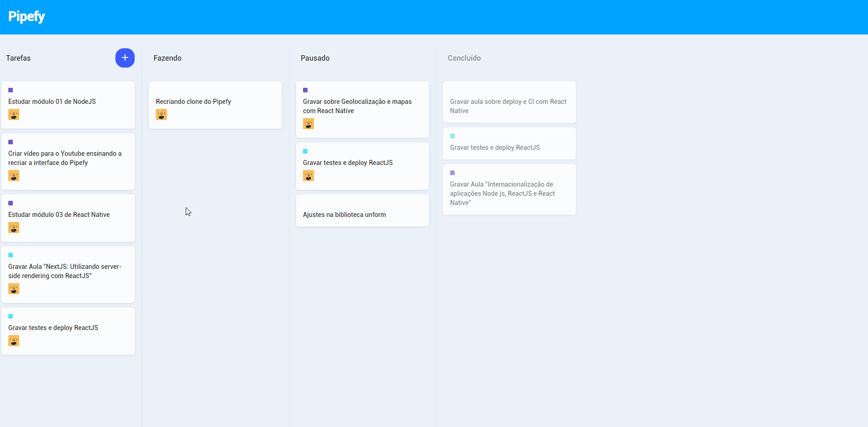Click avatar on Pausado 'Gravar testes e deploy ReactJS' card
The image size is (868, 427).
pos(308,176)
